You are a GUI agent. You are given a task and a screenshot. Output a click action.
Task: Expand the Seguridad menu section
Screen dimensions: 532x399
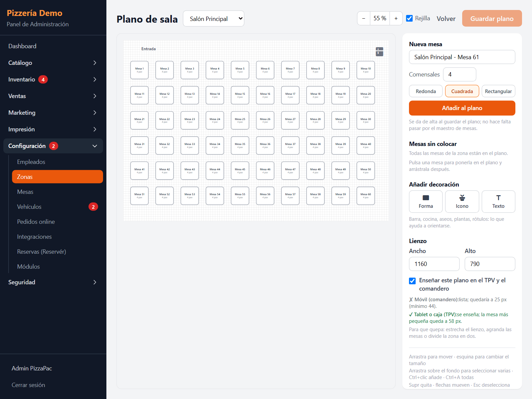pyautogui.click(x=53, y=282)
